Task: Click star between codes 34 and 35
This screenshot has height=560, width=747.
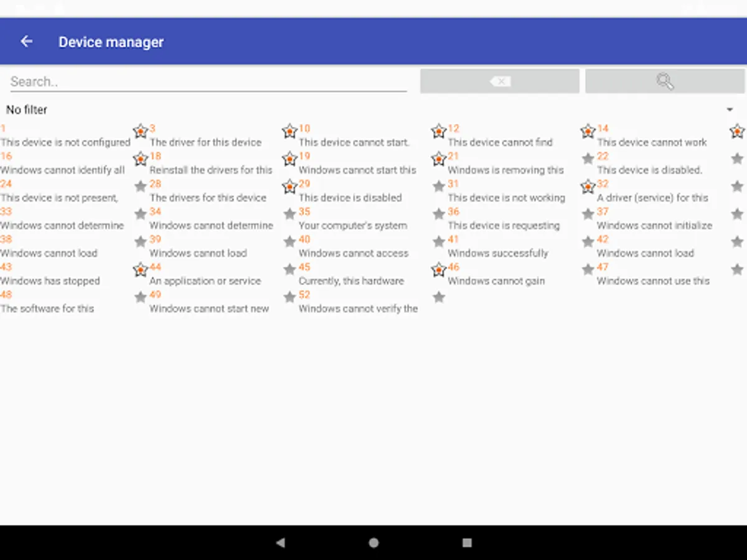Action: click(289, 214)
